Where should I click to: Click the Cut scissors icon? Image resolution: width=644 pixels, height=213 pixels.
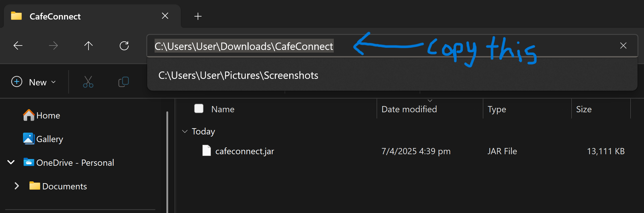pos(88,82)
